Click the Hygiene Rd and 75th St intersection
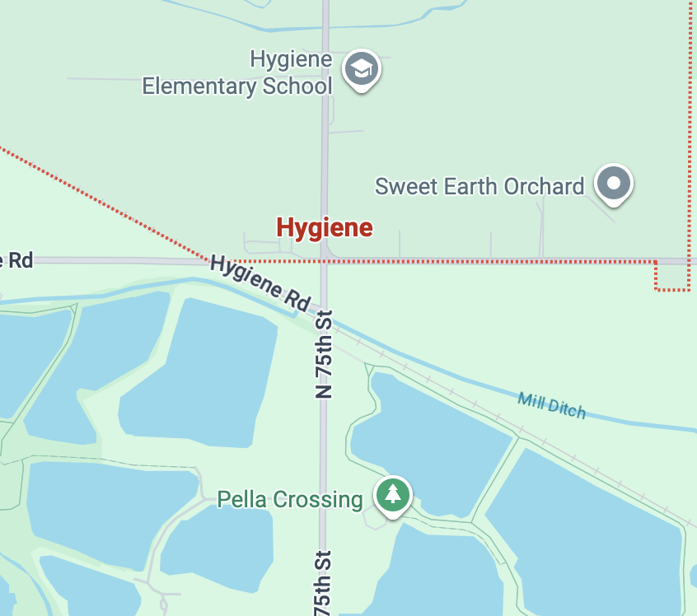 tap(325, 261)
